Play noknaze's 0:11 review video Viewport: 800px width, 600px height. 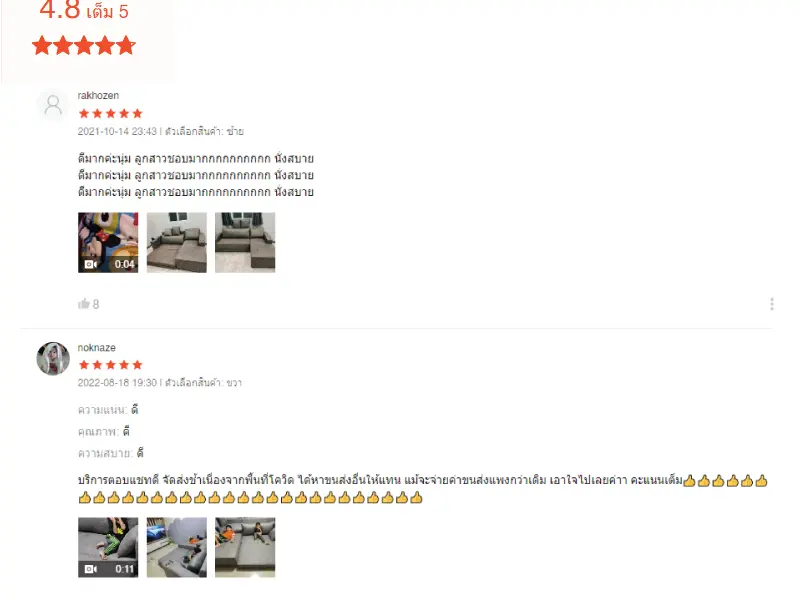[108, 547]
